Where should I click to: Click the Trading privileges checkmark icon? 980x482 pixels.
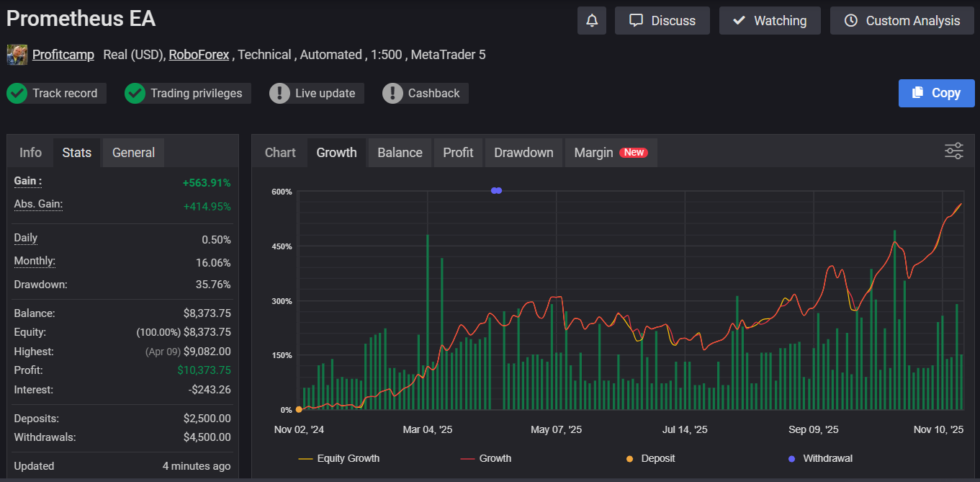[135, 93]
